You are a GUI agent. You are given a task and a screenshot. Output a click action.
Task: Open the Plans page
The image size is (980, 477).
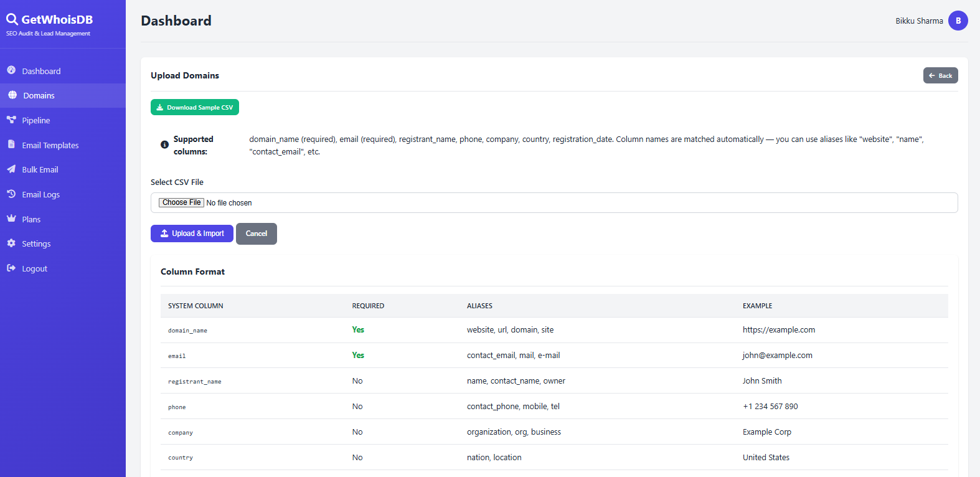(63, 219)
